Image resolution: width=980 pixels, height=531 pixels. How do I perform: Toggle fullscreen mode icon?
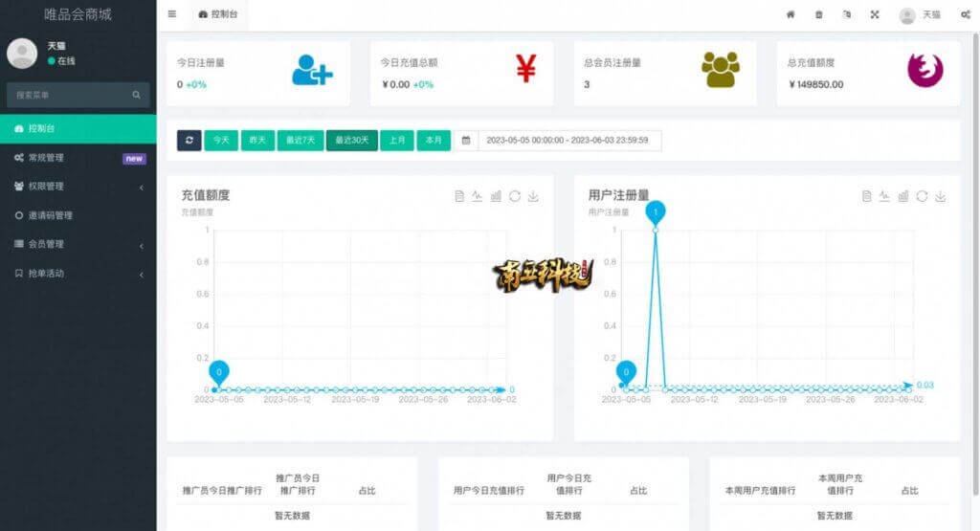[875, 14]
